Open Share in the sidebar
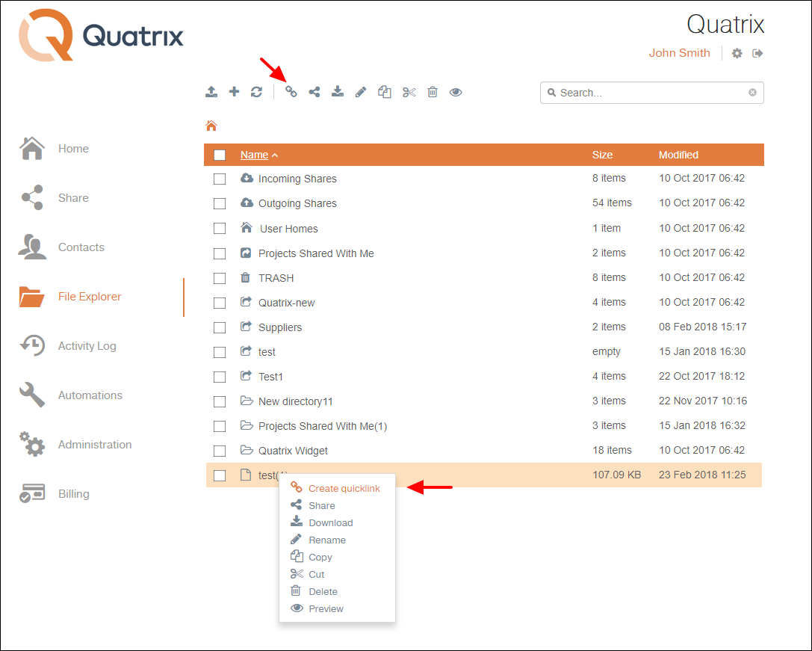The image size is (812, 651). pyautogui.click(x=55, y=198)
